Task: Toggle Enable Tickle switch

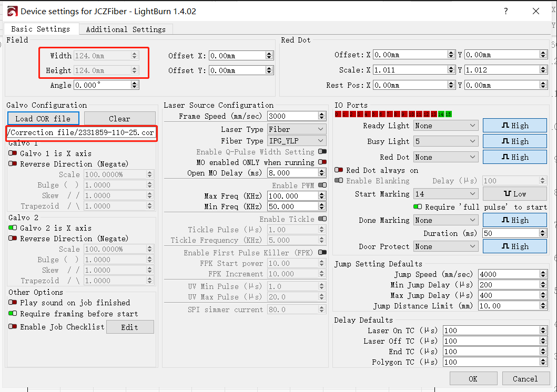Action: coord(322,219)
